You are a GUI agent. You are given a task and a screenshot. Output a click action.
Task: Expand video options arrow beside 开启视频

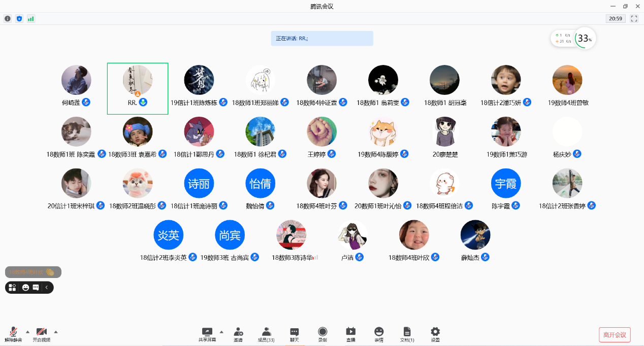56,332
